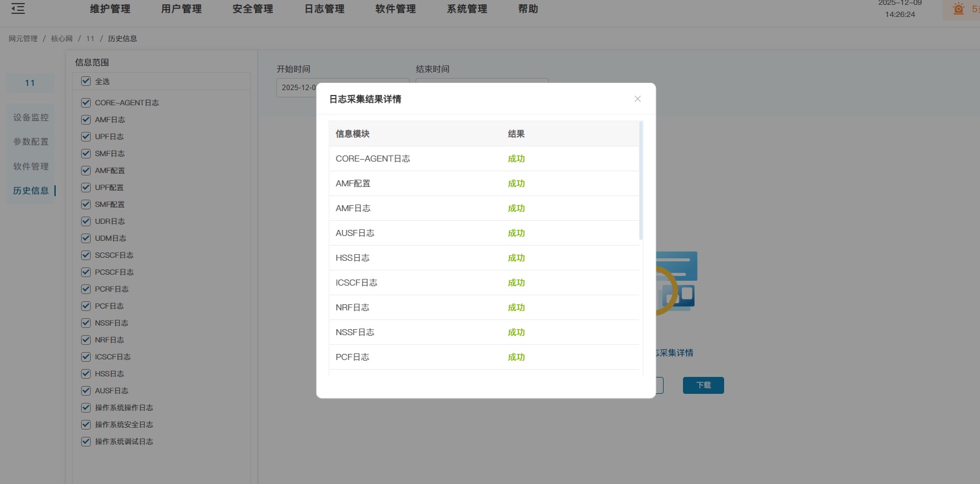
Task: Uncheck the 全选 checkbox
Action: point(86,81)
